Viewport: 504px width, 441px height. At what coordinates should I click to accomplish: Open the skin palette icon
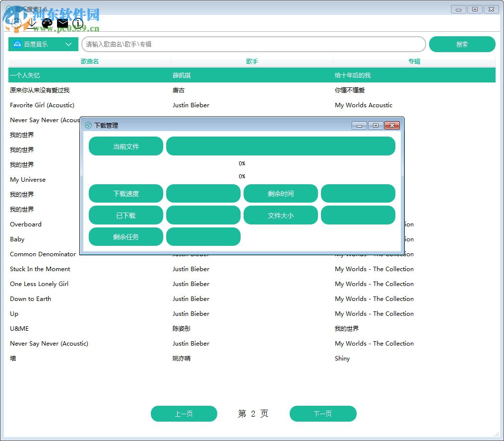(x=47, y=23)
